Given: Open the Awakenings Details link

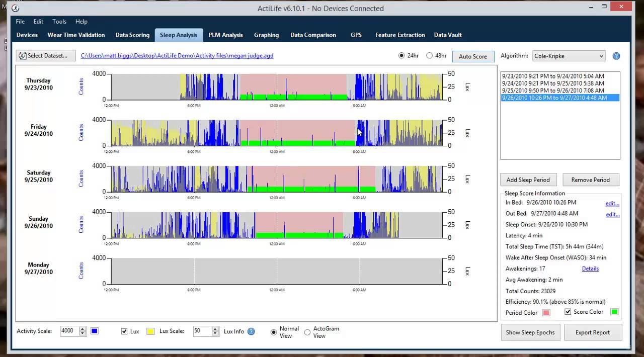Looking at the screenshot, I should pos(590,269).
